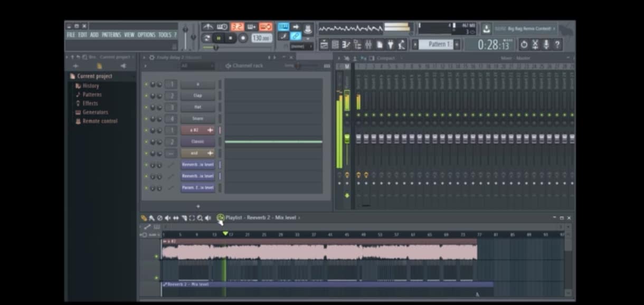Mute the Hat channel with its LED

pos(146,108)
